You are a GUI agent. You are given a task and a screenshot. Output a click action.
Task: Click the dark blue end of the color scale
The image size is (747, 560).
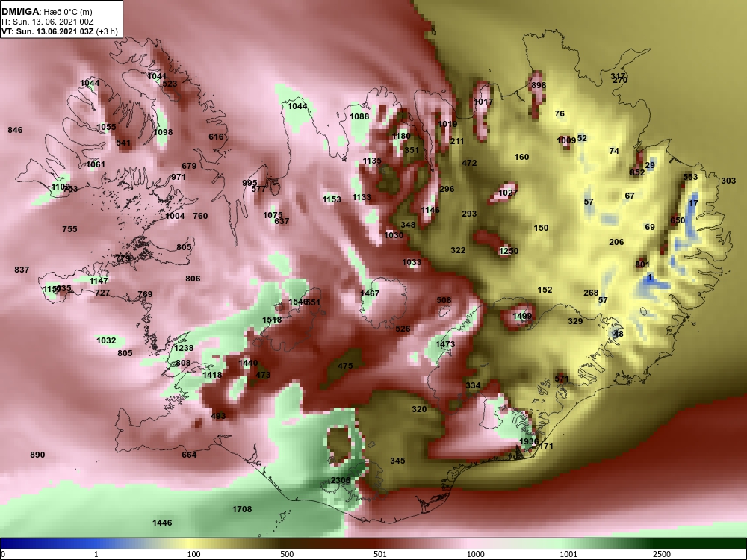[10, 544]
